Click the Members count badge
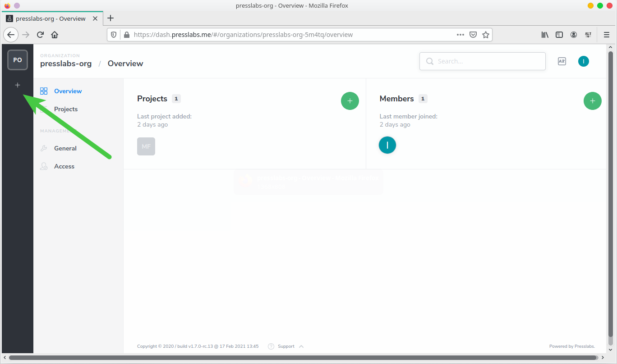The image size is (617, 364). pos(423,99)
